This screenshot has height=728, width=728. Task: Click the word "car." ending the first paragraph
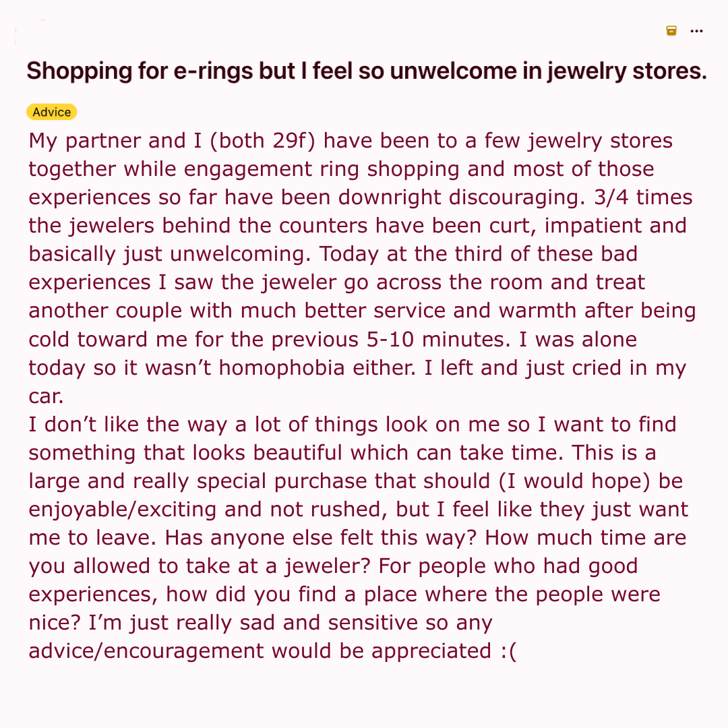click(x=46, y=396)
